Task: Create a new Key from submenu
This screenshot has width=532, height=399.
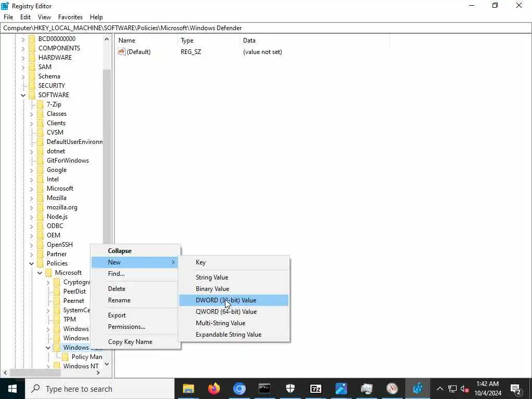Action: pyautogui.click(x=234, y=262)
